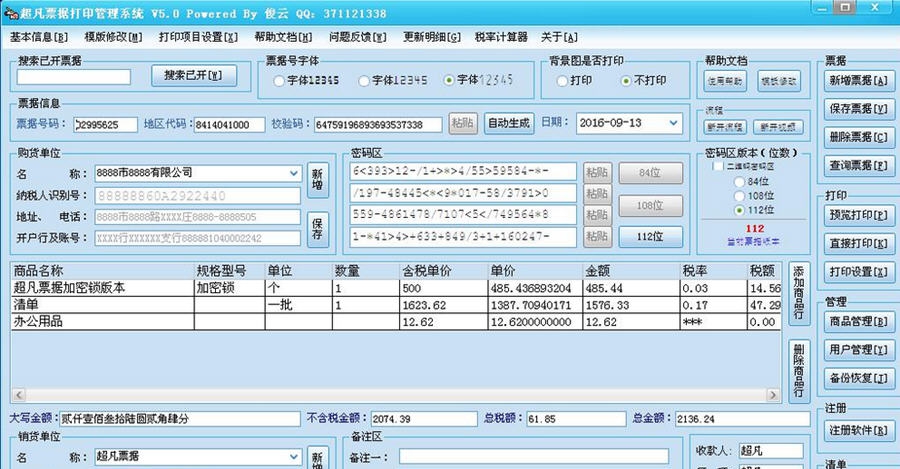Click the 删除票据[C] button
Screen dimensions: 900x469
coord(858,137)
